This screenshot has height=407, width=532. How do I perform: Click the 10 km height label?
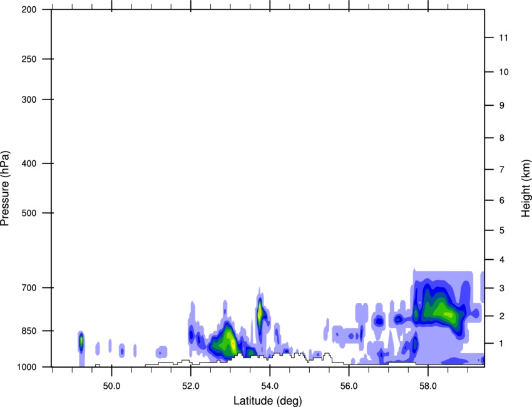(x=504, y=72)
